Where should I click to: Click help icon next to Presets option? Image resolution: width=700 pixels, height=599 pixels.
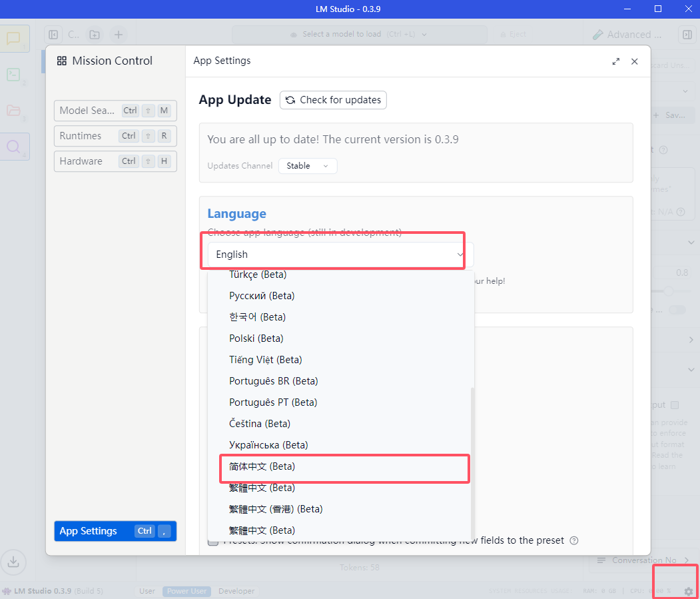574,540
